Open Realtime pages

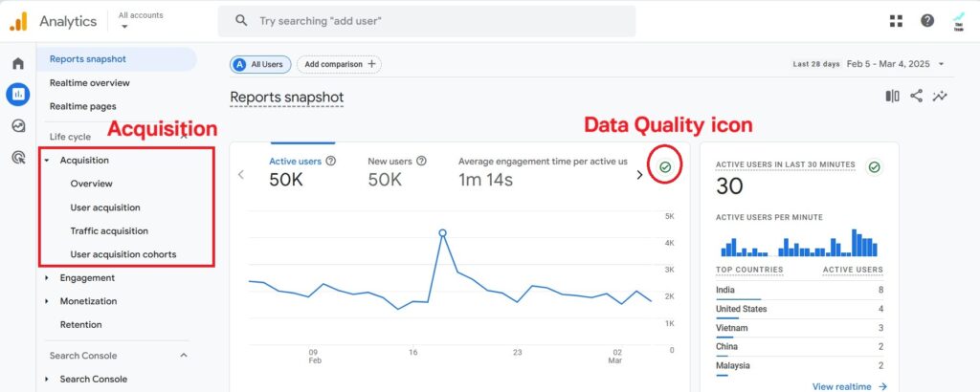[82, 107]
